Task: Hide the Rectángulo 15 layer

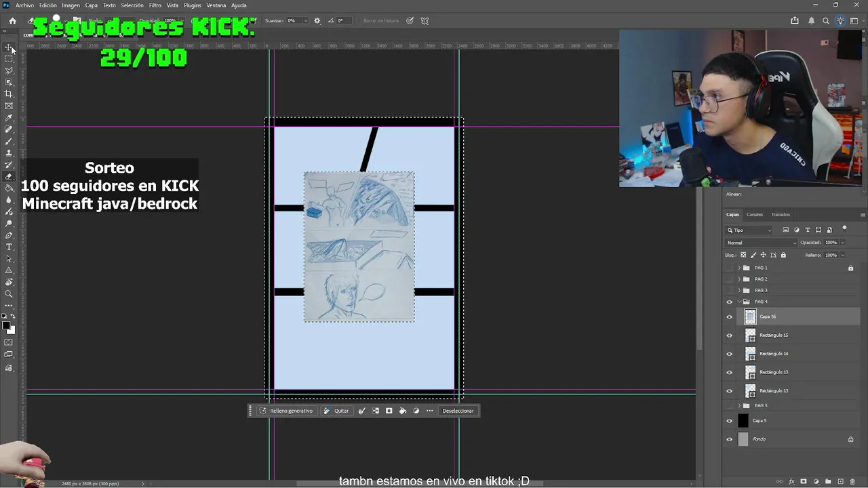Action: (730, 335)
